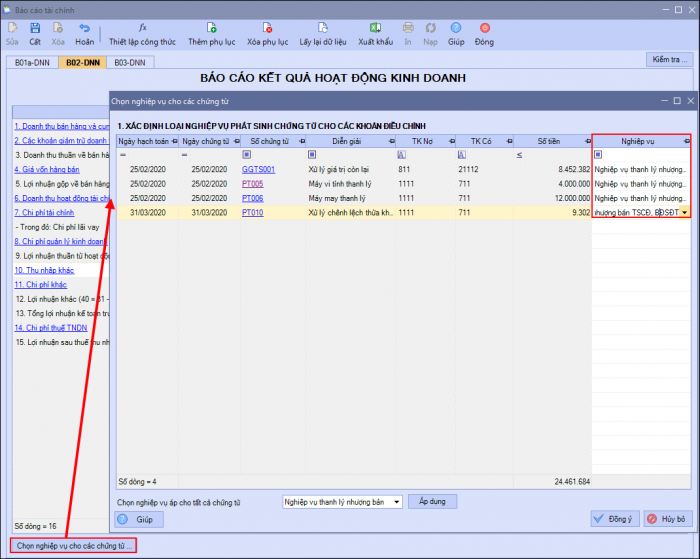Click the Cất save icon in toolbar
The width and height of the screenshot is (700, 559).
point(35,28)
